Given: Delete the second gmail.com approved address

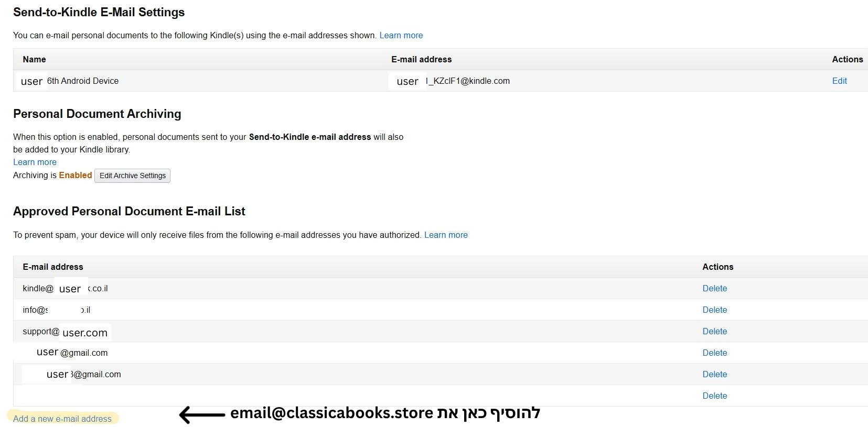Looking at the screenshot, I should pyautogui.click(x=714, y=374).
